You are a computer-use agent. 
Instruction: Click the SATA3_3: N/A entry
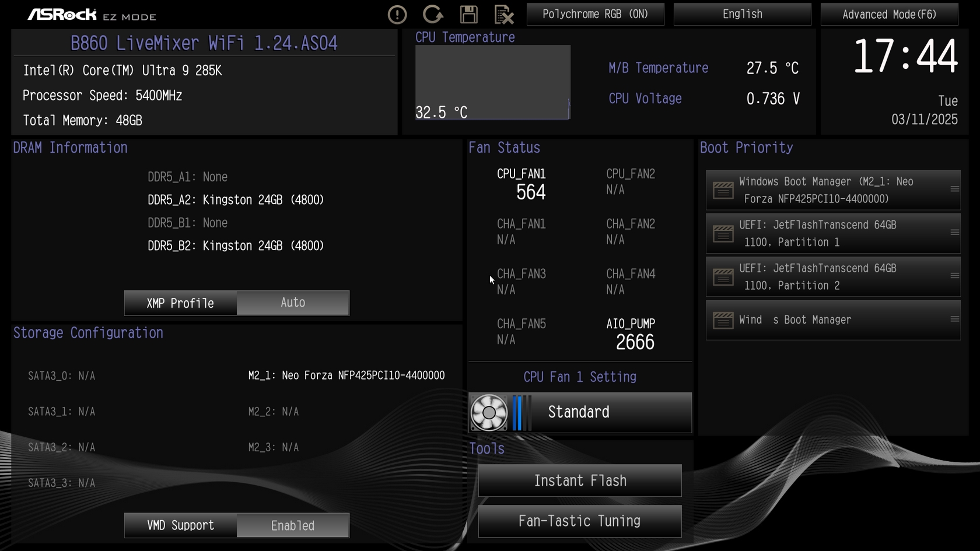(62, 483)
